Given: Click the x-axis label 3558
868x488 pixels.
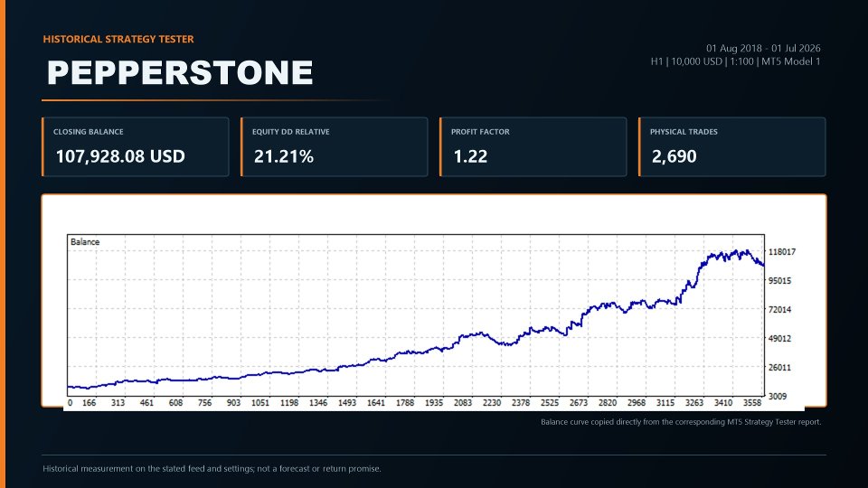Looking at the screenshot, I should tap(751, 403).
